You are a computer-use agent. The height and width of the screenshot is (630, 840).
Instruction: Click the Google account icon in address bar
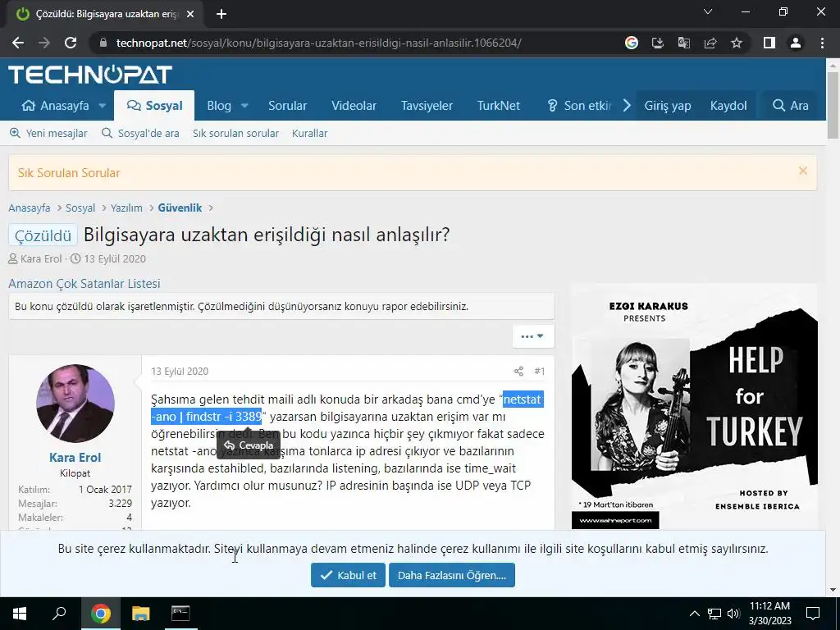coord(632,43)
